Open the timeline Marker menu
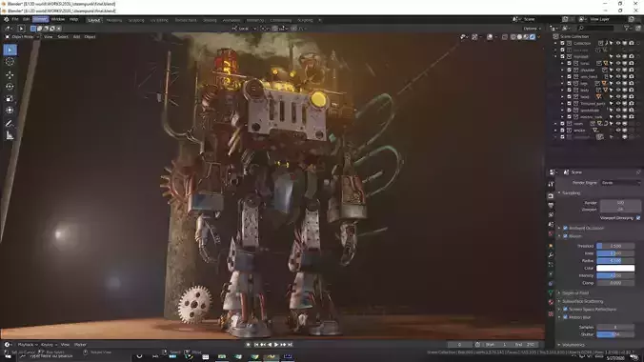 [80, 345]
